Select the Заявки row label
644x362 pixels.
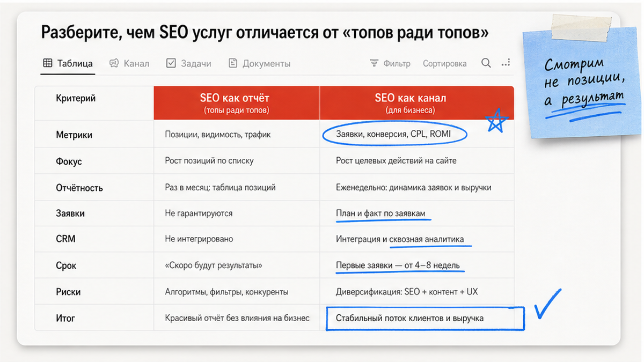click(x=70, y=213)
